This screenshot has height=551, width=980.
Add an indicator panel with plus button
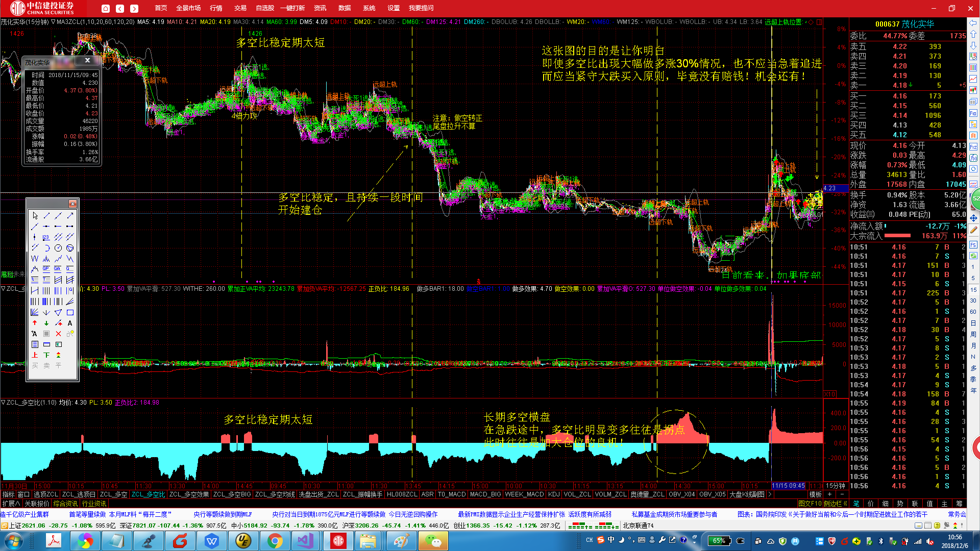829,494
